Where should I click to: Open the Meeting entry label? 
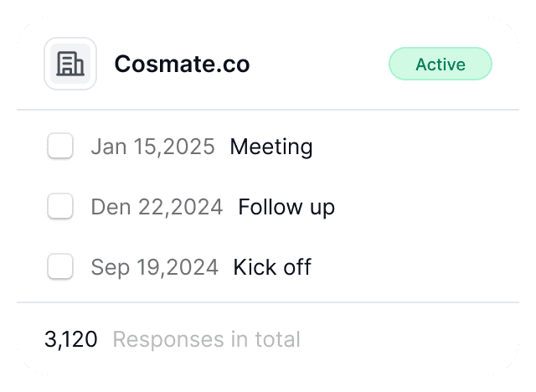[271, 147]
